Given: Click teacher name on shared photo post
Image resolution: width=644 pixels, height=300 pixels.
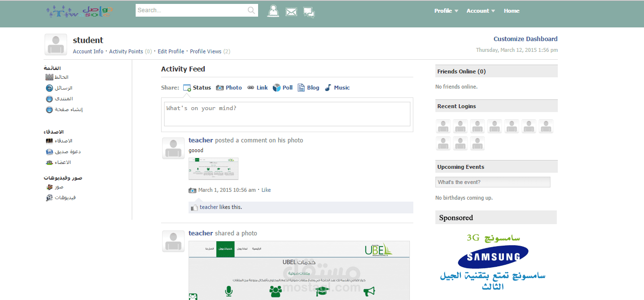Looking at the screenshot, I should click(201, 233).
